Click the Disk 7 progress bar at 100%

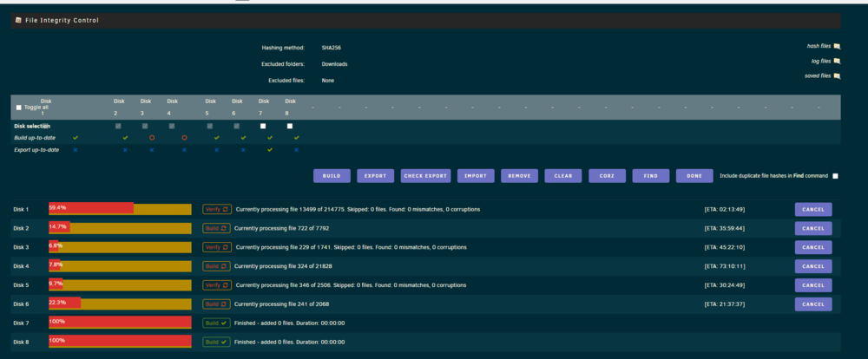120,323
